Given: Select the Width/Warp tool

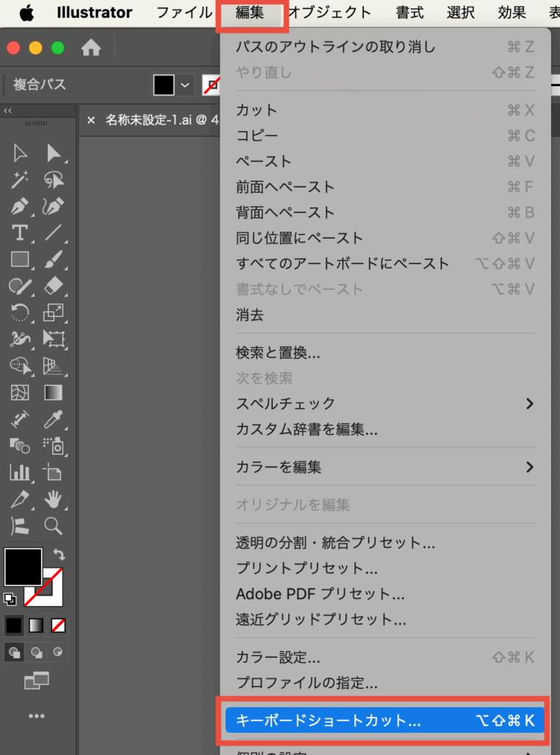Looking at the screenshot, I should (x=20, y=339).
